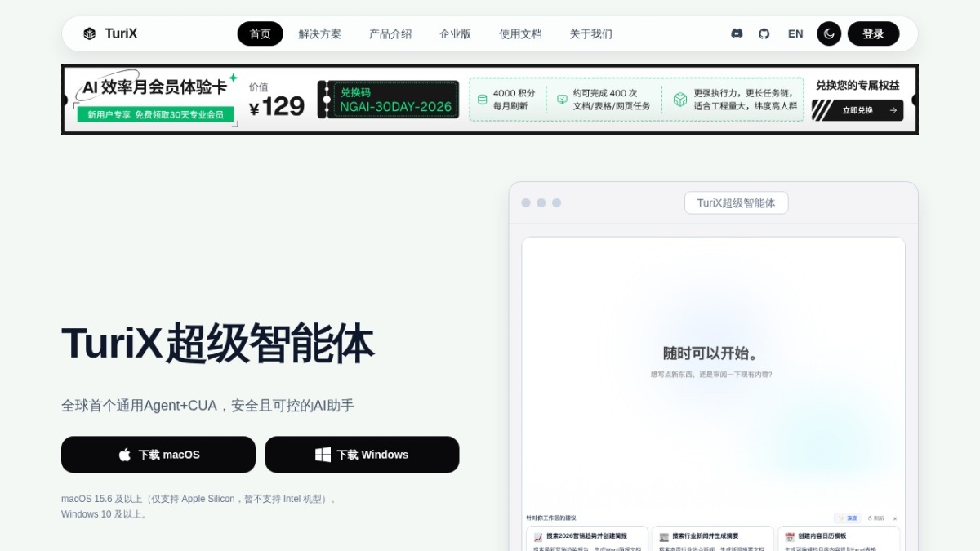Close the workspace suggestions panel
980x551 pixels.
[895, 518]
